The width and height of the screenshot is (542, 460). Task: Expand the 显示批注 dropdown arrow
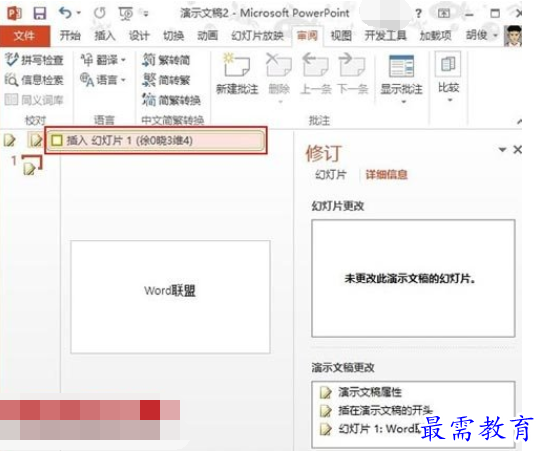(403, 102)
